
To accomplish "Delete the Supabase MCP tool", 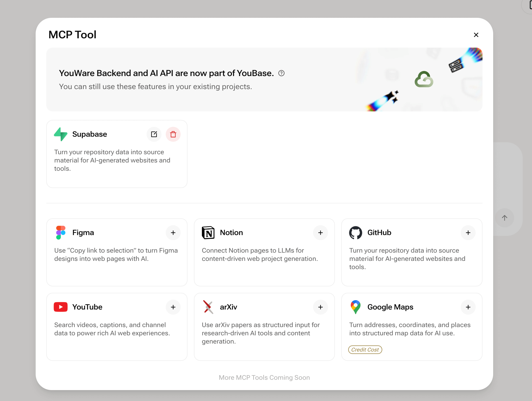I will (173, 134).
